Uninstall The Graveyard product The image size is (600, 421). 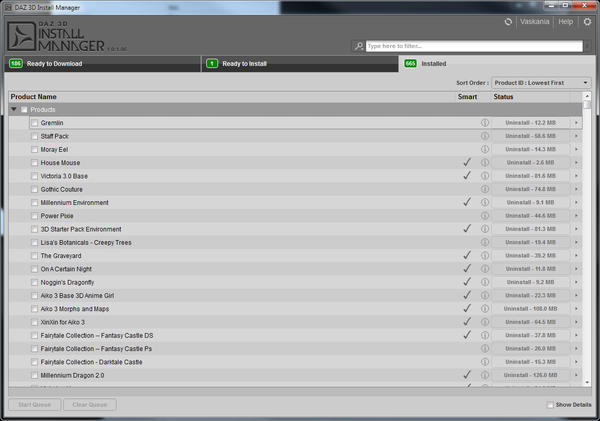click(531, 255)
